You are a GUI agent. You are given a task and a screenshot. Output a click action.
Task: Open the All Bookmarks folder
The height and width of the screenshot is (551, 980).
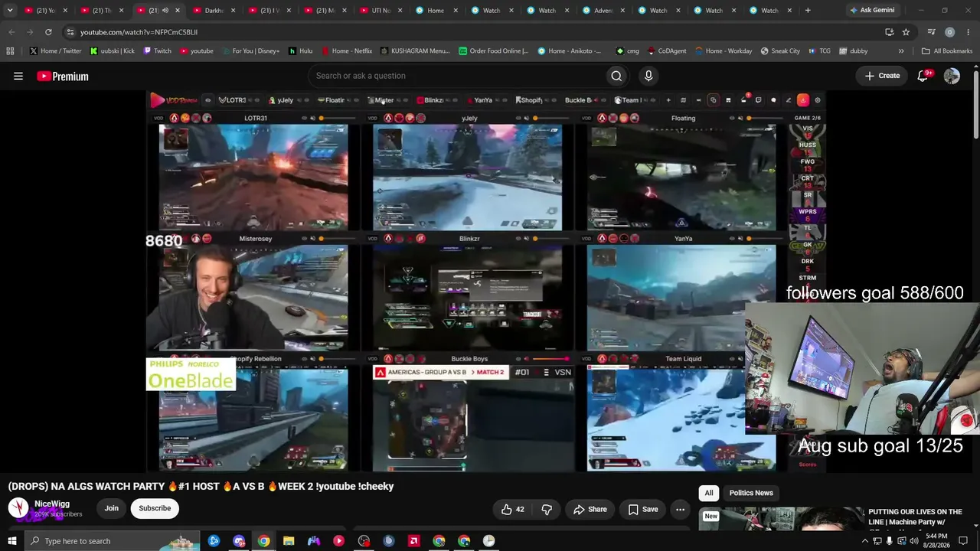coord(947,51)
